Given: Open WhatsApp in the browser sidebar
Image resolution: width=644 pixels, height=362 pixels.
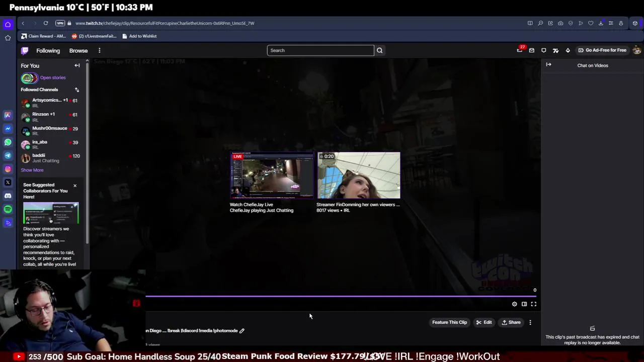Looking at the screenshot, I should [8, 142].
